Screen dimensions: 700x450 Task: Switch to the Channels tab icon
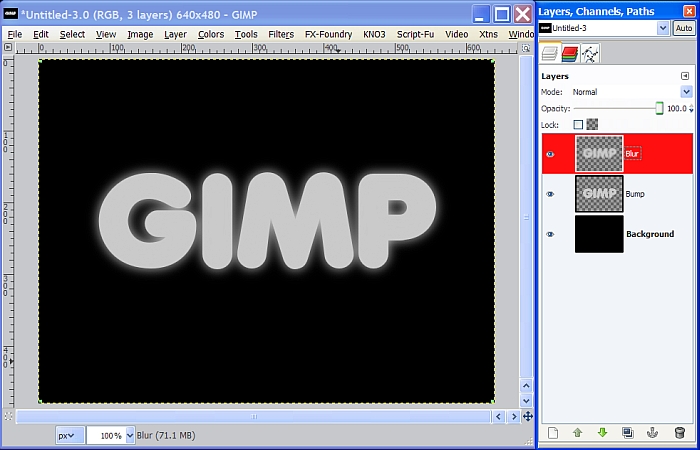pyautogui.click(x=570, y=54)
